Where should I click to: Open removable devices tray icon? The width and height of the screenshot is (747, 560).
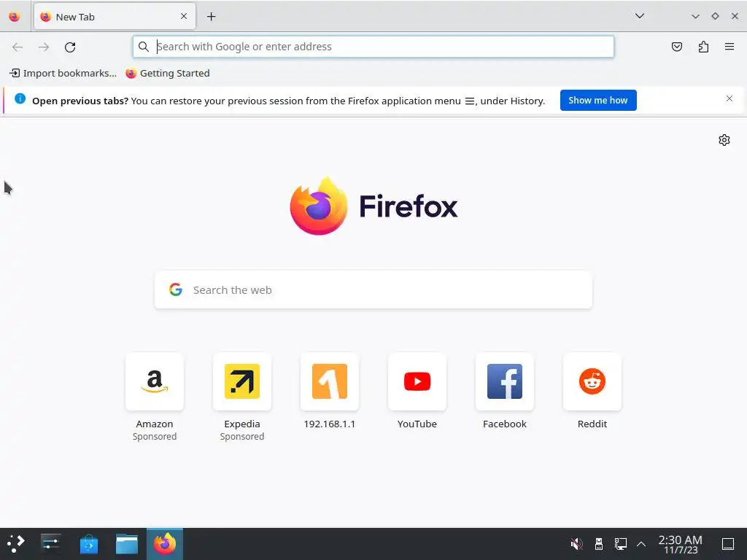point(599,544)
